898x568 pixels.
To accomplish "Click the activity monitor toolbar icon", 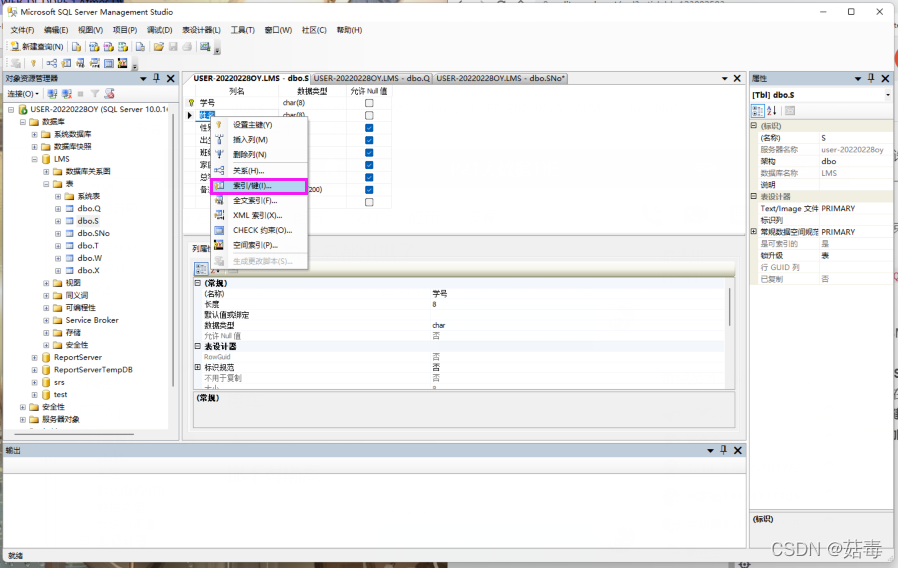I will click(x=204, y=46).
